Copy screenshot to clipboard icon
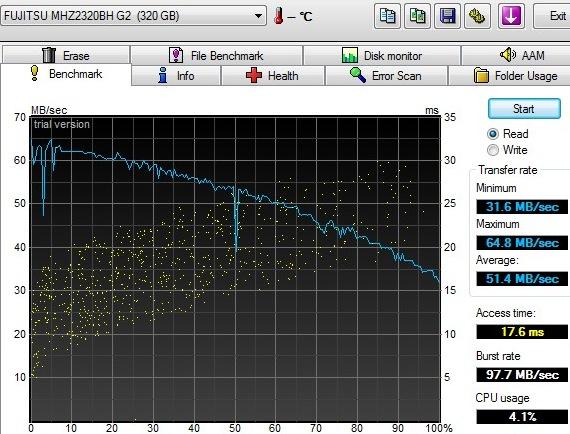 click(417, 16)
